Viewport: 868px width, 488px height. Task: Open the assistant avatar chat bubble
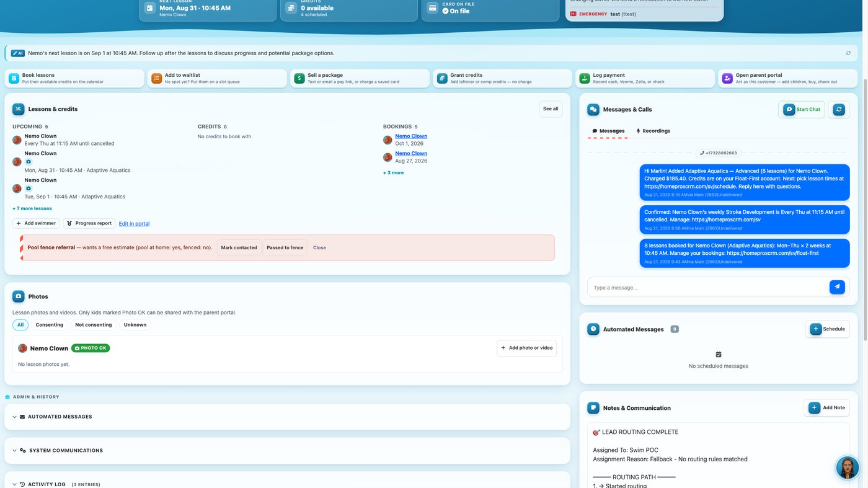[847, 468]
